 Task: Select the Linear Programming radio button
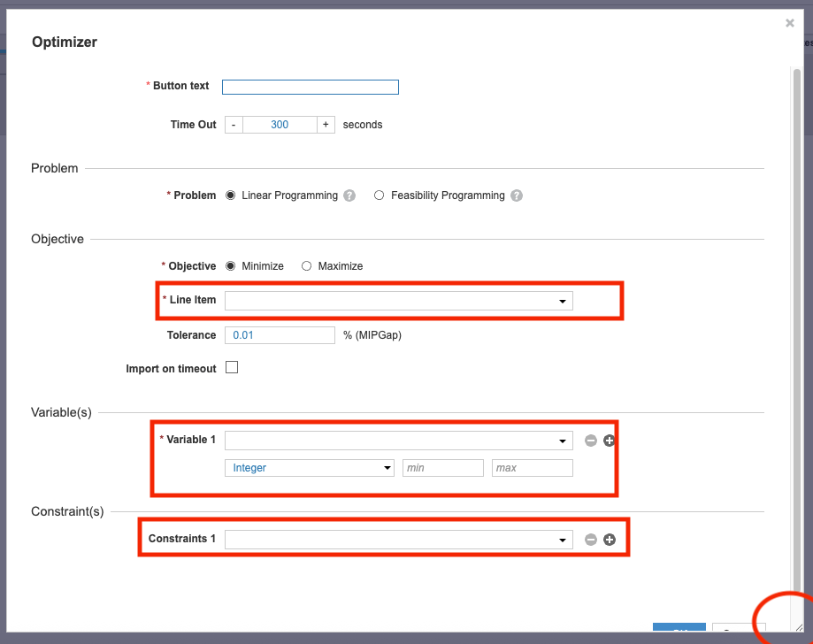coord(231,195)
